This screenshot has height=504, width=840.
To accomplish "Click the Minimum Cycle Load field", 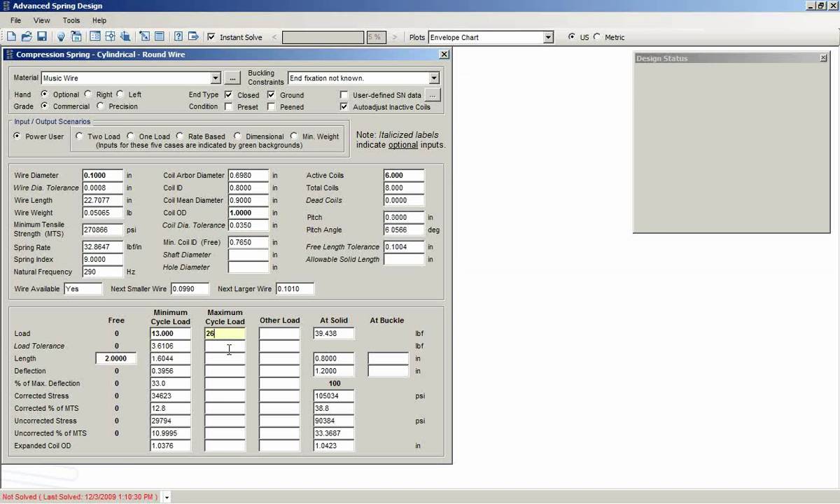I will tap(170, 333).
